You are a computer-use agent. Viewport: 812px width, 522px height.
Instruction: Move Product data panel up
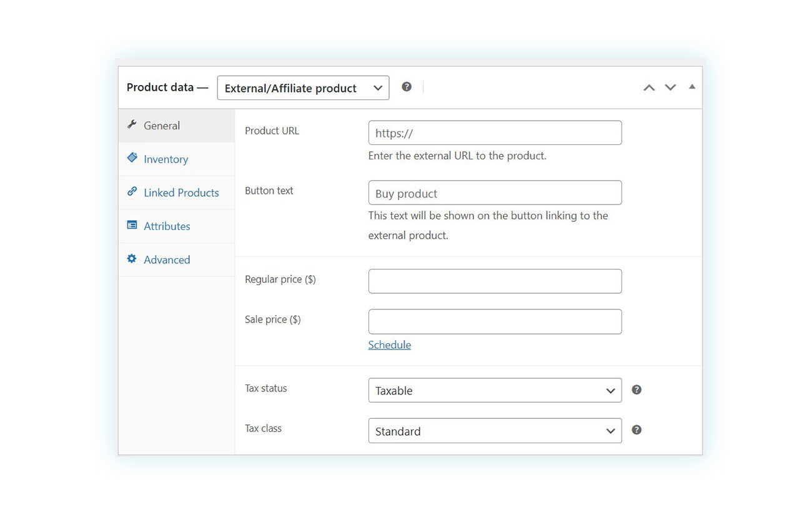click(649, 88)
